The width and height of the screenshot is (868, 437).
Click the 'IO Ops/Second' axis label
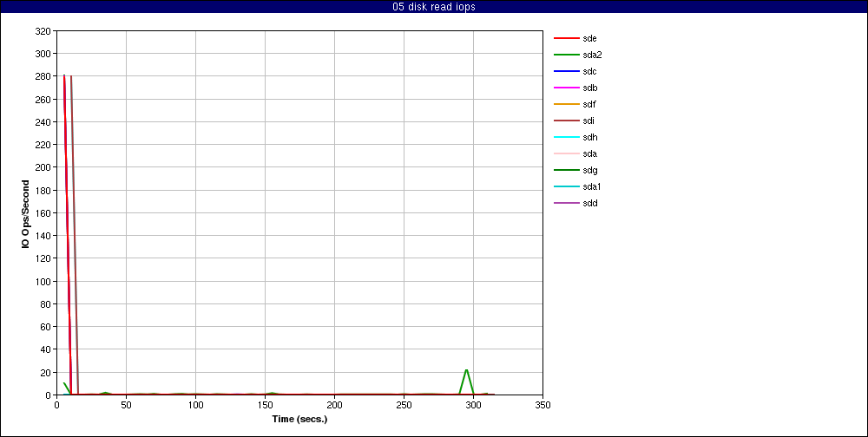click(x=25, y=213)
